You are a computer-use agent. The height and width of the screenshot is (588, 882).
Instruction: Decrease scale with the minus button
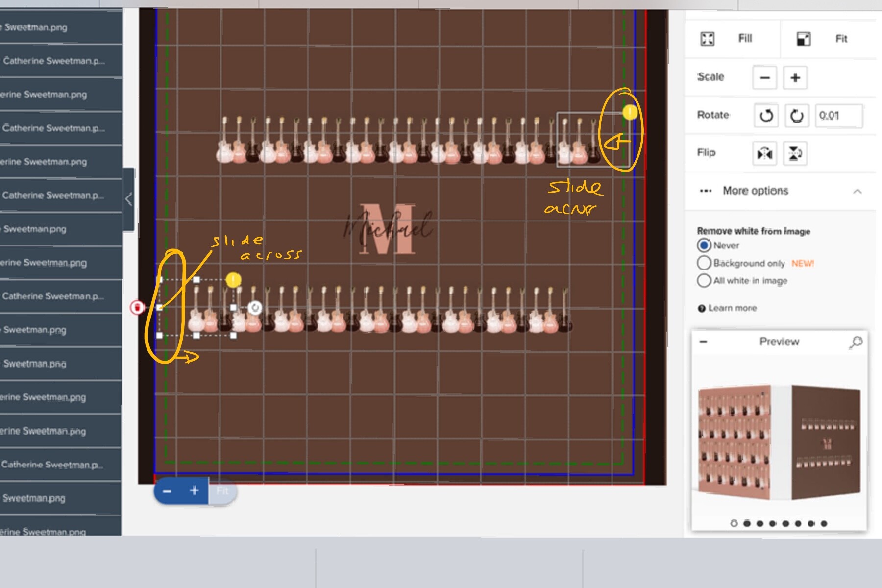pyautogui.click(x=765, y=77)
